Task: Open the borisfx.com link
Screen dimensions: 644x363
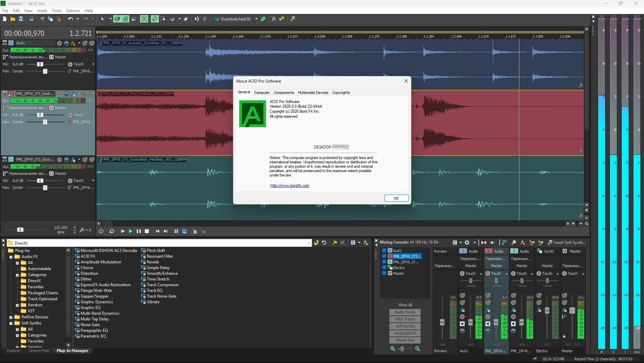Action: 290,186
